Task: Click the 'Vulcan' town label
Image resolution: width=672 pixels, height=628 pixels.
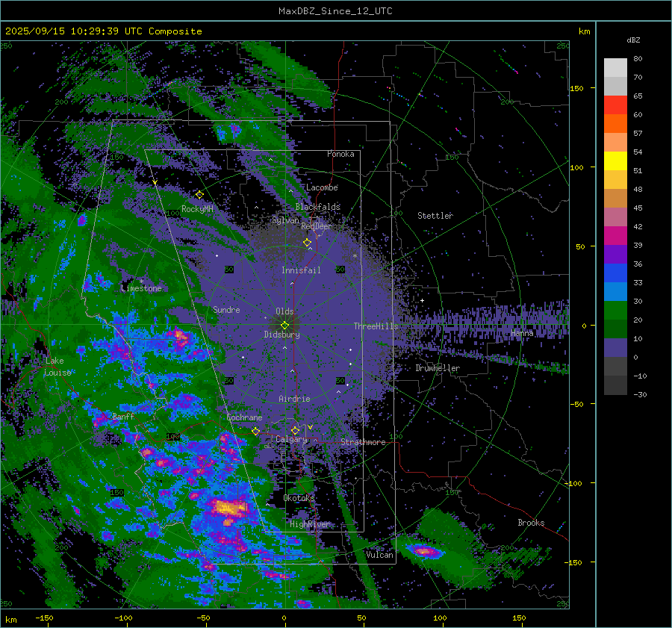Action: pyautogui.click(x=380, y=555)
